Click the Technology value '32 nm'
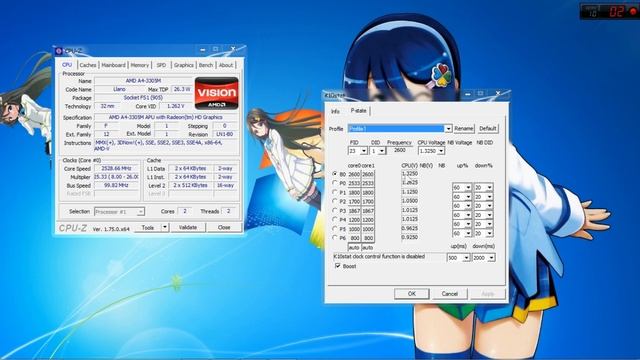The width and height of the screenshot is (640, 360). click(107, 106)
